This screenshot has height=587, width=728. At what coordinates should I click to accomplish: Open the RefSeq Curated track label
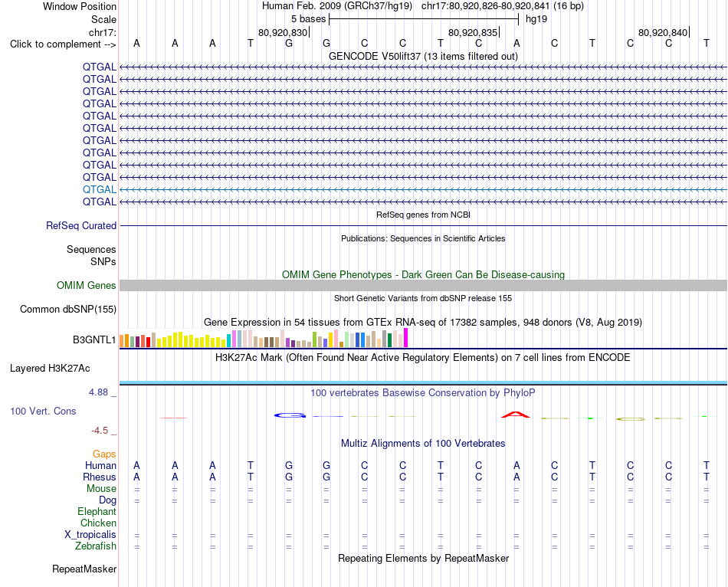click(81, 226)
